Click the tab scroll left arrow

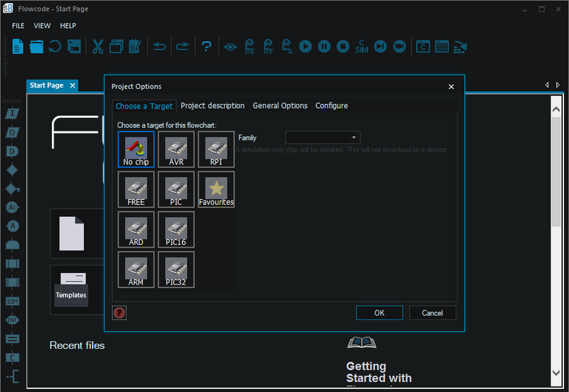pos(547,85)
